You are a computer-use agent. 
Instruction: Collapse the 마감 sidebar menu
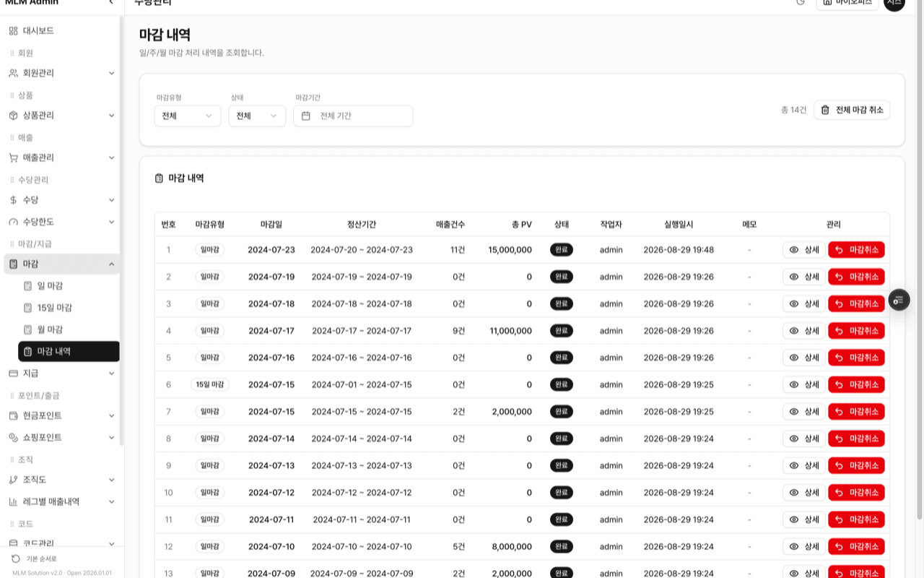[61, 264]
